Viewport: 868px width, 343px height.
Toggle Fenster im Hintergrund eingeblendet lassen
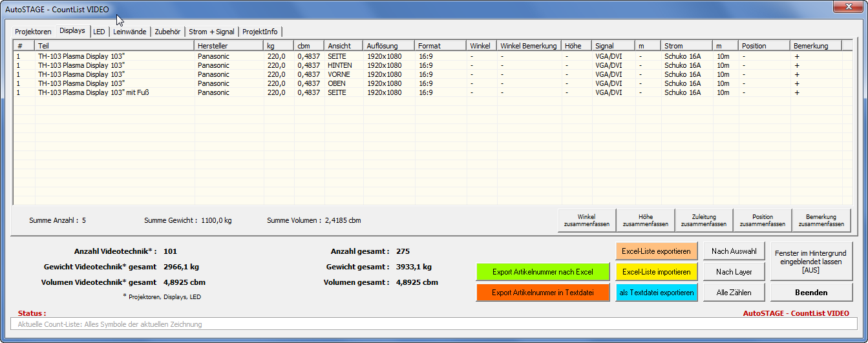pos(811,261)
